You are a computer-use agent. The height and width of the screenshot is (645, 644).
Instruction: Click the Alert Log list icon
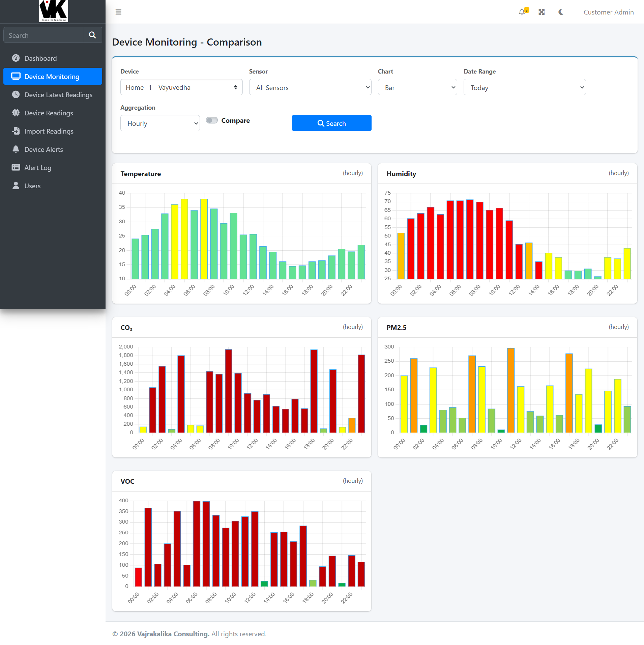(16, 167)
